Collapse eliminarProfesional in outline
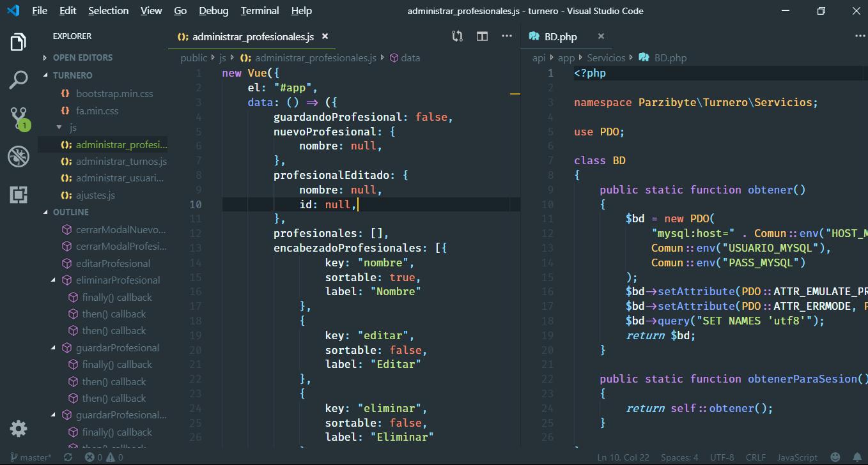The image size is (868, 465). (54, 280)
